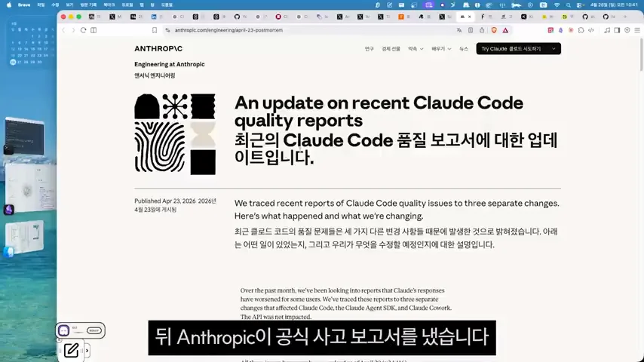Open the media control music note icon
Viewport: 644px width, 362px height.
tap(607, 30)
